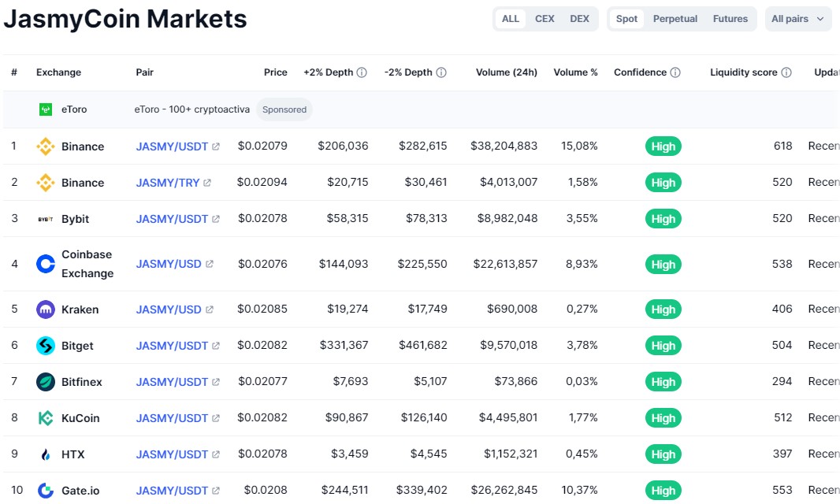Click the Bitget exchange logo
Screen dimensions: 840x504
click(x=46, y=346)
